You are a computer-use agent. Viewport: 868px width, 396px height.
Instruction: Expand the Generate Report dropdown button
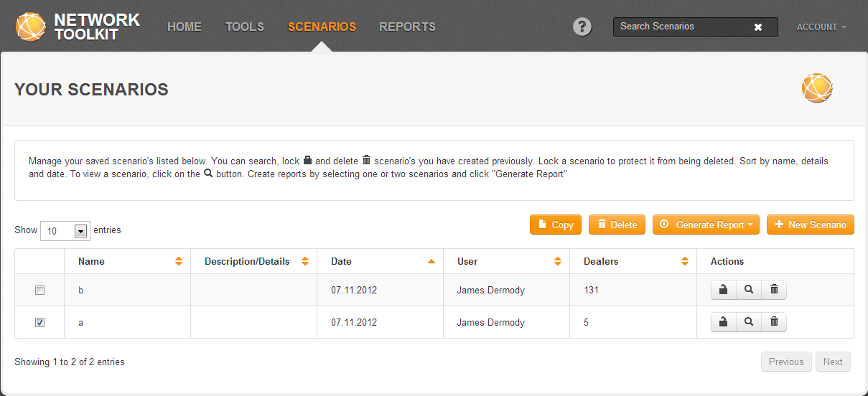click(x=705, y=225)
